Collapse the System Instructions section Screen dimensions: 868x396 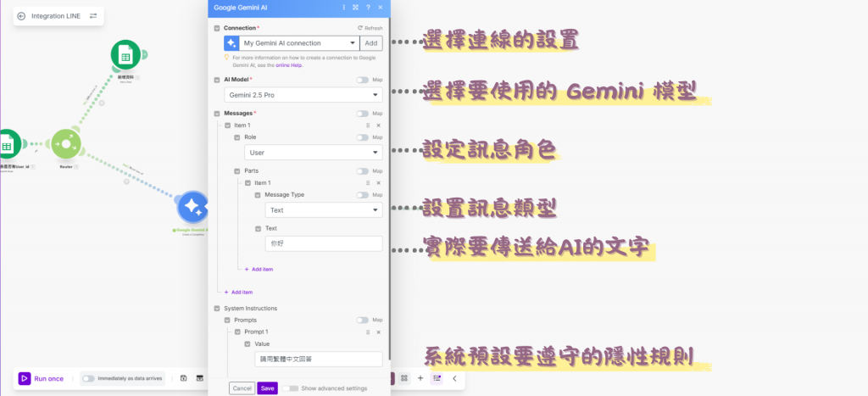click(217, 308)
